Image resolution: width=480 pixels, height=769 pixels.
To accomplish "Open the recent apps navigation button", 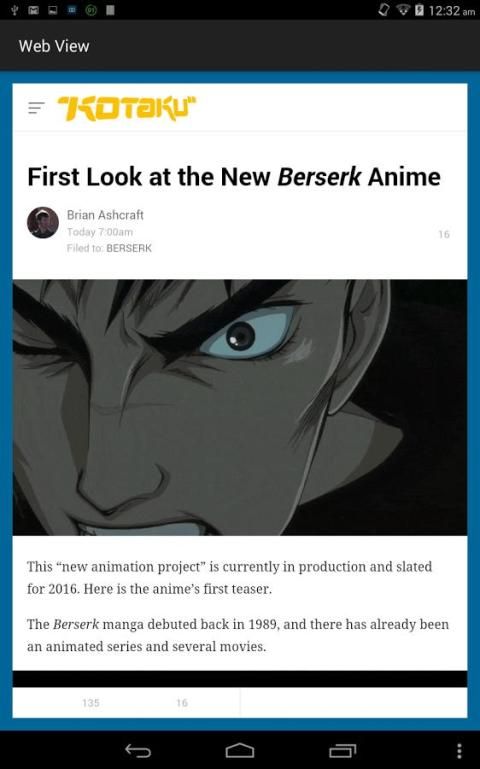I will [342, 750].
